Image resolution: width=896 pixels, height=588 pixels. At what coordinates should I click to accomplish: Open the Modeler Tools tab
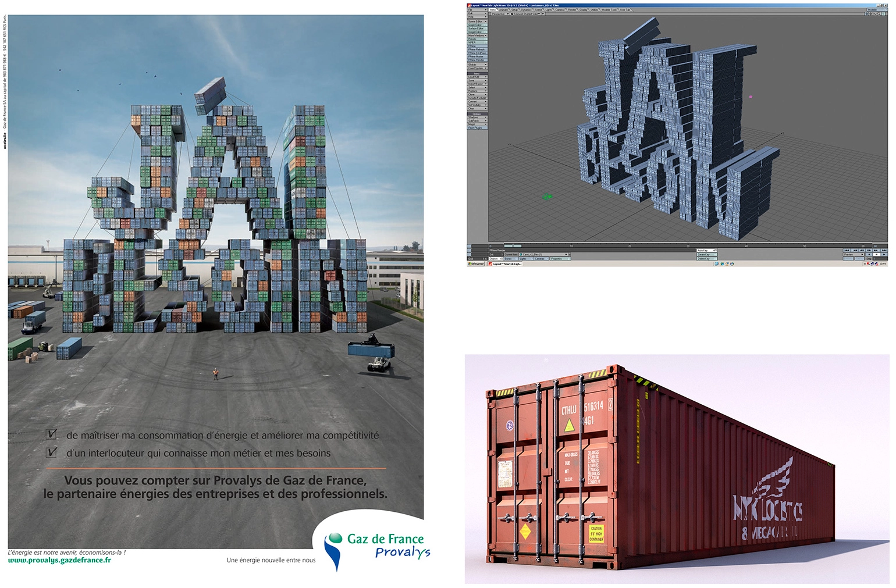point(609,10)
